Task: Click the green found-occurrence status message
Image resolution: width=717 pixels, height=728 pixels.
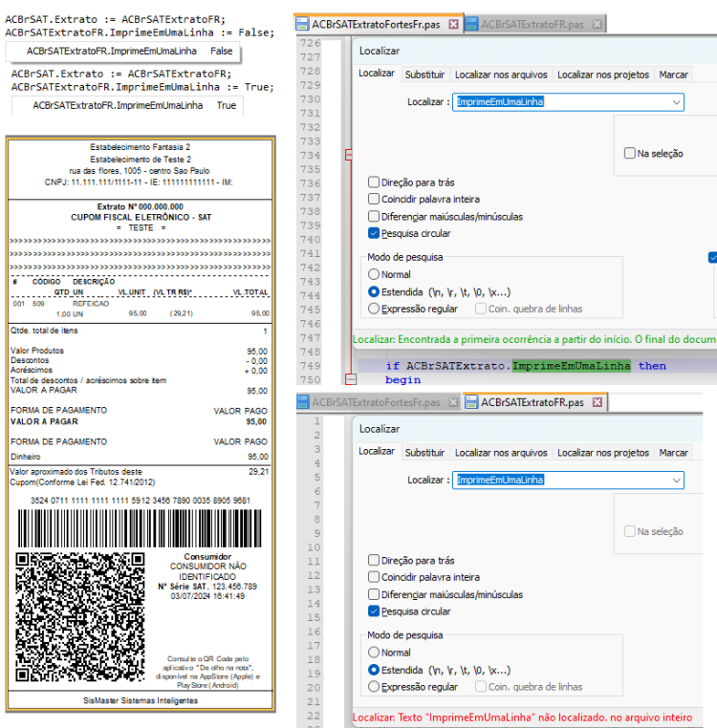Action: (534, 339)
